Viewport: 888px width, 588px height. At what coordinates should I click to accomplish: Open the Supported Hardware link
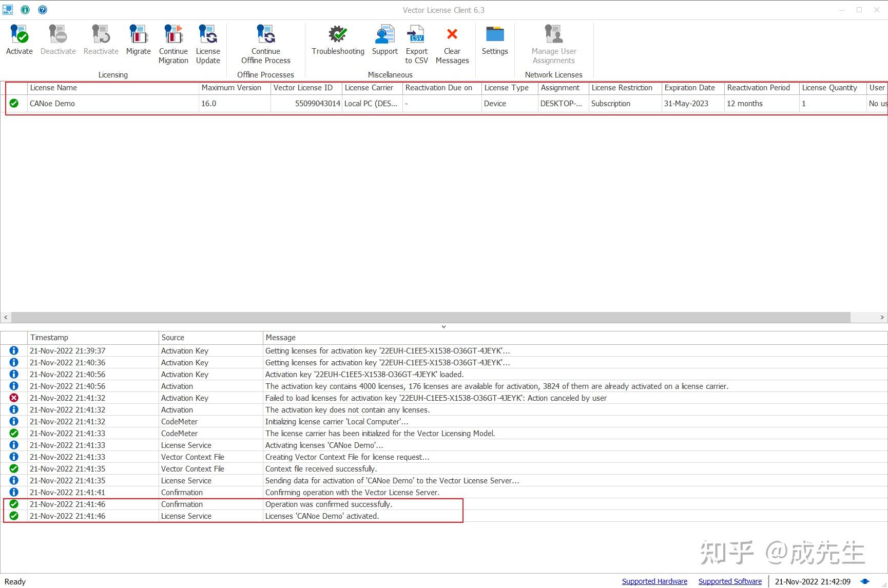coord(654,581)
